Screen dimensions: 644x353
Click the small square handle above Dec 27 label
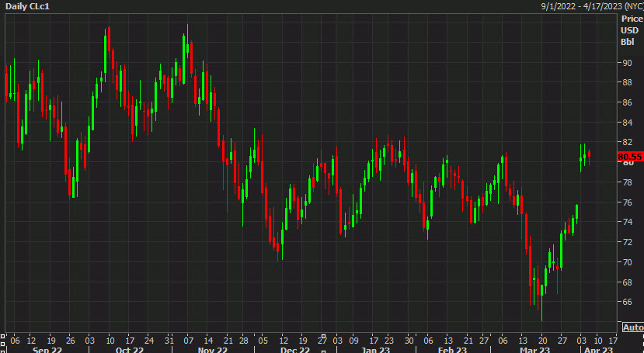coord(323,336)
